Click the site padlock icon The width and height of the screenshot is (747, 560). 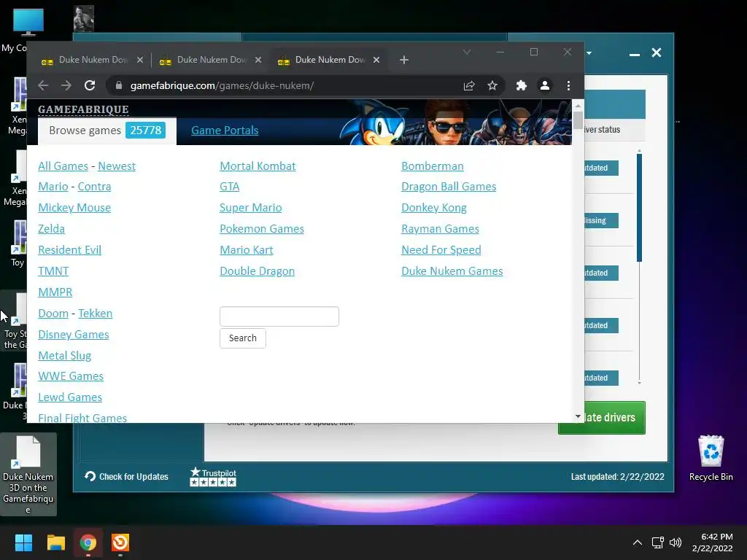(119, 85)
